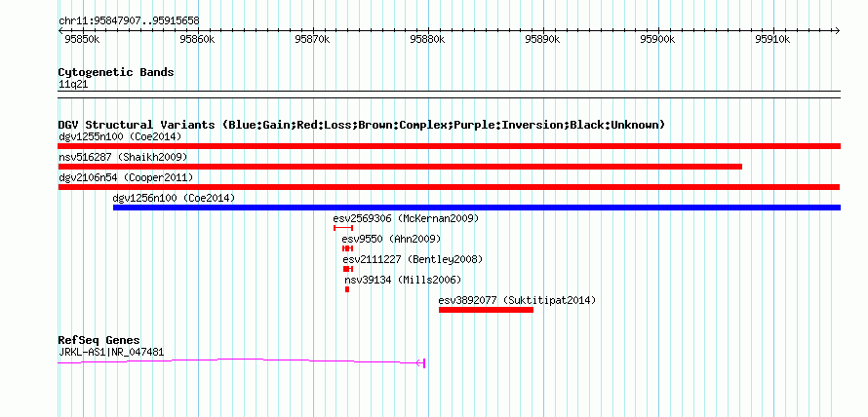Click the chr11:95847907..95915658 coordinate text
Image resolution: width=868 pixels, height=417 pixels.
129,21
